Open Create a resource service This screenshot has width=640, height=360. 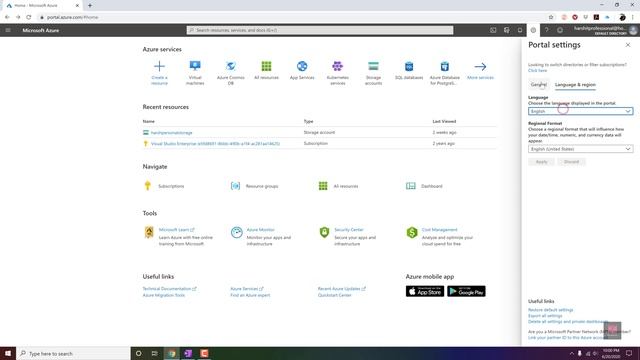(x=159, y=73)
